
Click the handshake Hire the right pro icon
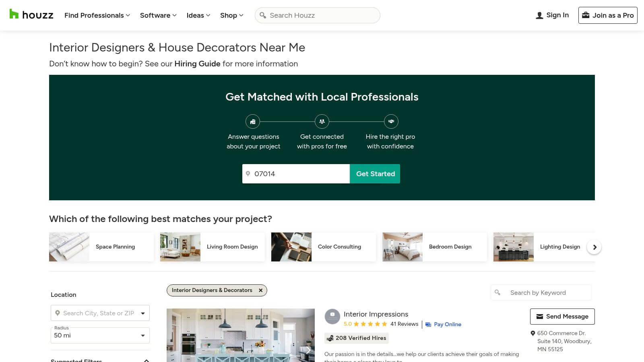[391, 121]
